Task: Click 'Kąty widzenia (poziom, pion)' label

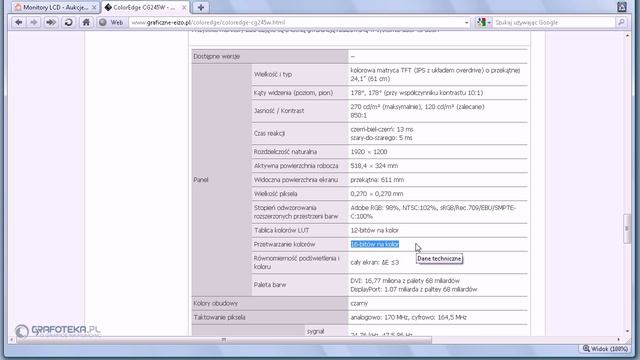Action: coord(293,93)
